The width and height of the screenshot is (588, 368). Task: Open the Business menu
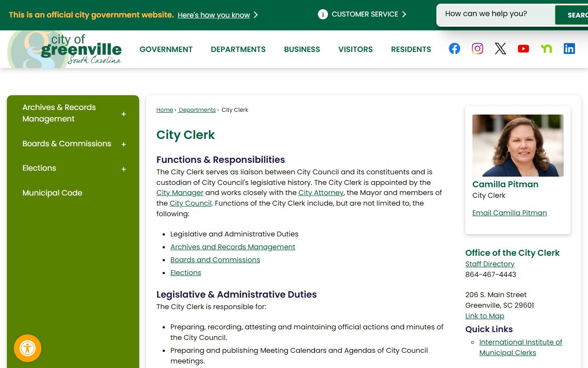(302, 49)
